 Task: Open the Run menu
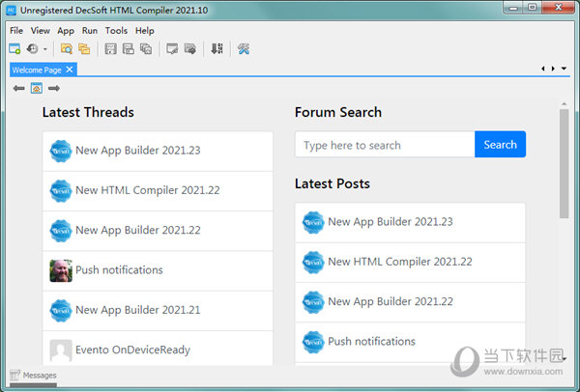[90, 31]
